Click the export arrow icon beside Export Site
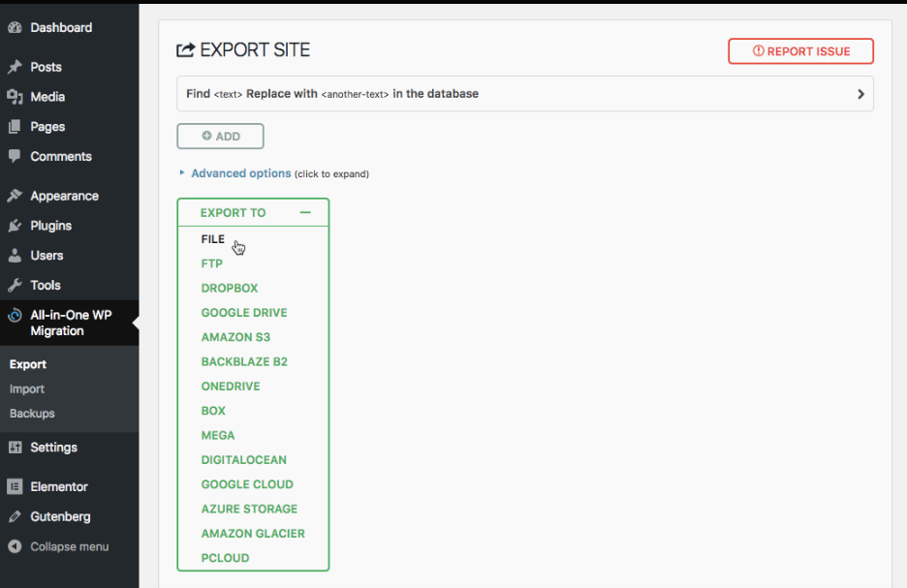Image resolution: width=907 pixels, height=588 pixels. point(186,50)
